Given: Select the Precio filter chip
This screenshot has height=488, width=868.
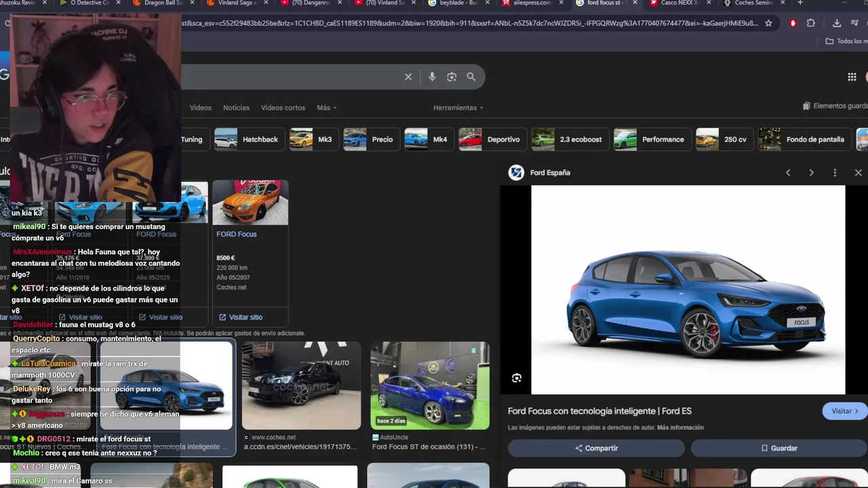Looking at the screenshot, I should tap(372, 140).
